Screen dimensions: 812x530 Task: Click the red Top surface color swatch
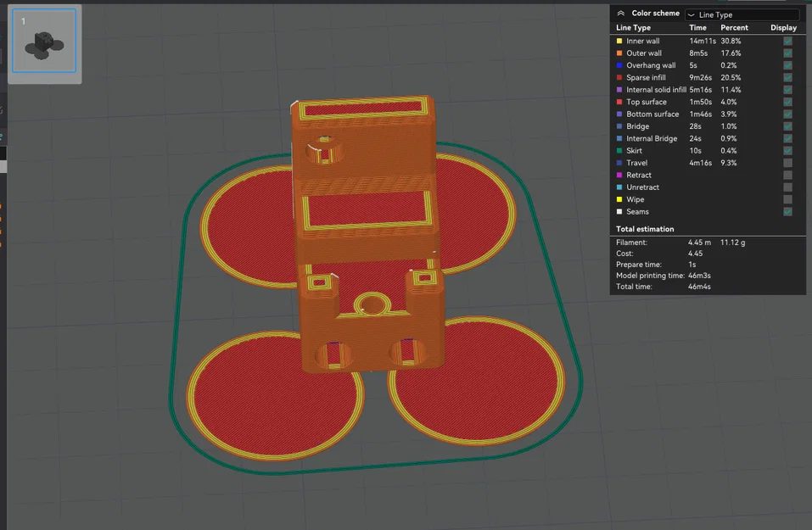click(619, 102)
